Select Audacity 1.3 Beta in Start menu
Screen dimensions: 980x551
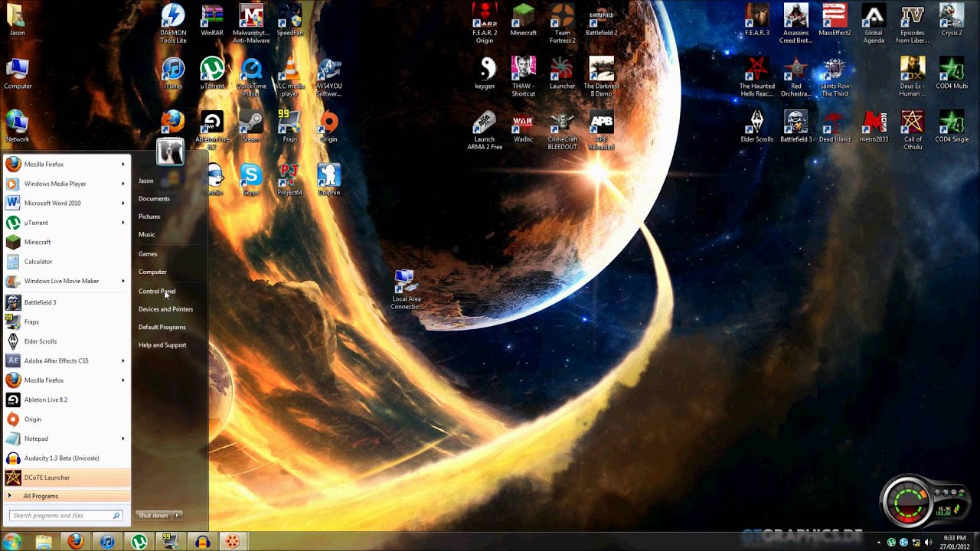pyautogui.click(x=67, y=458)
